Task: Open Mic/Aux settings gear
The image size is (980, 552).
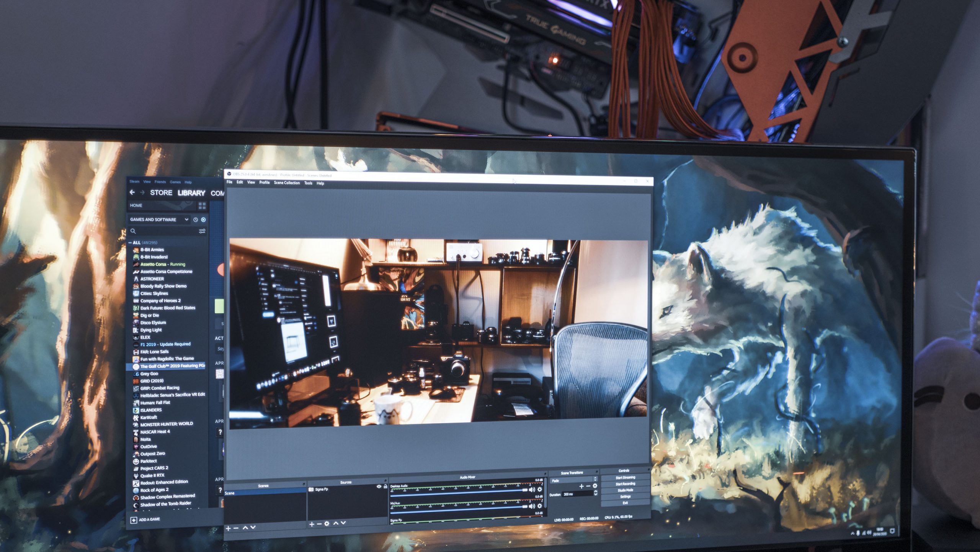Action: (540, 506)
